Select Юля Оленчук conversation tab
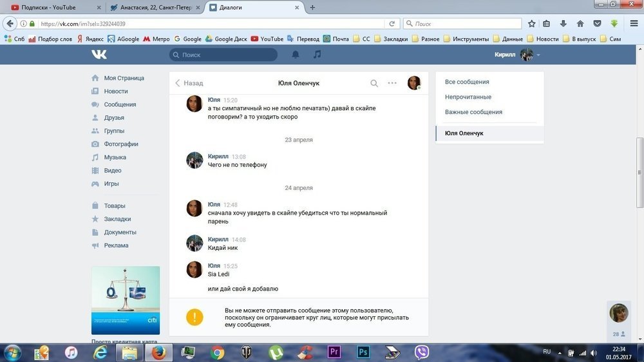 click(x=489, y=133)
